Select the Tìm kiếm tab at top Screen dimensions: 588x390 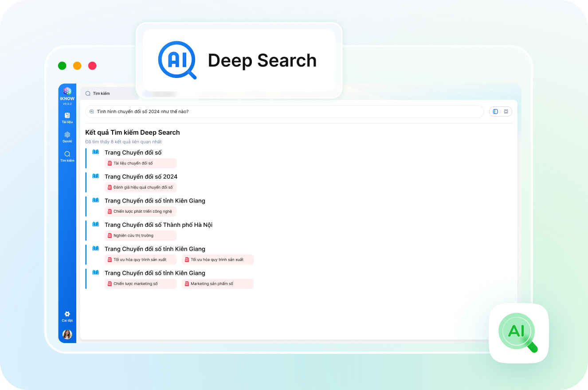[x=101, y=94]
